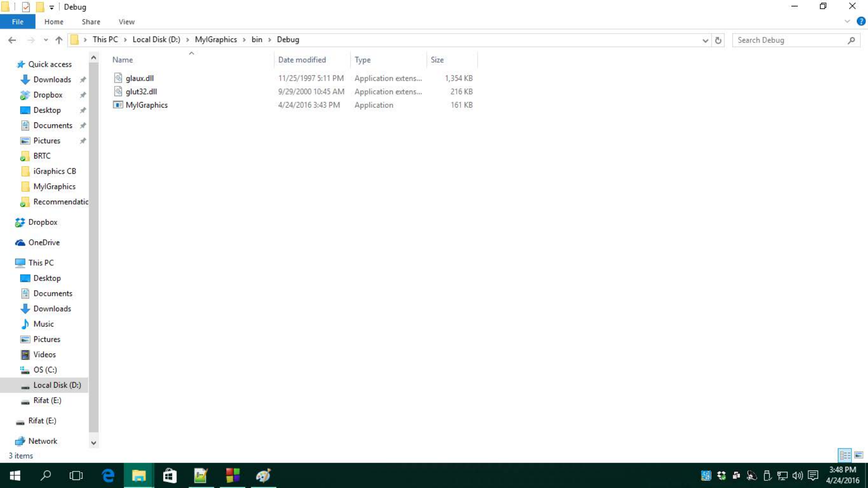Switch to Details view layout
868x488 pixels.
(844, 455)
